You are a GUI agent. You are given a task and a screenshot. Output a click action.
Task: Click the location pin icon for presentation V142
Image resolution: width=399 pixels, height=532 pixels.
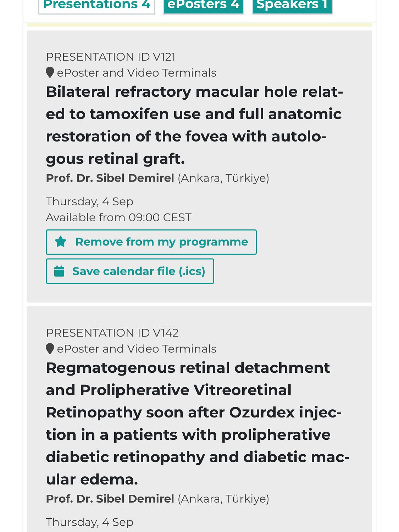pyautogui.click(x=50, y=349)
